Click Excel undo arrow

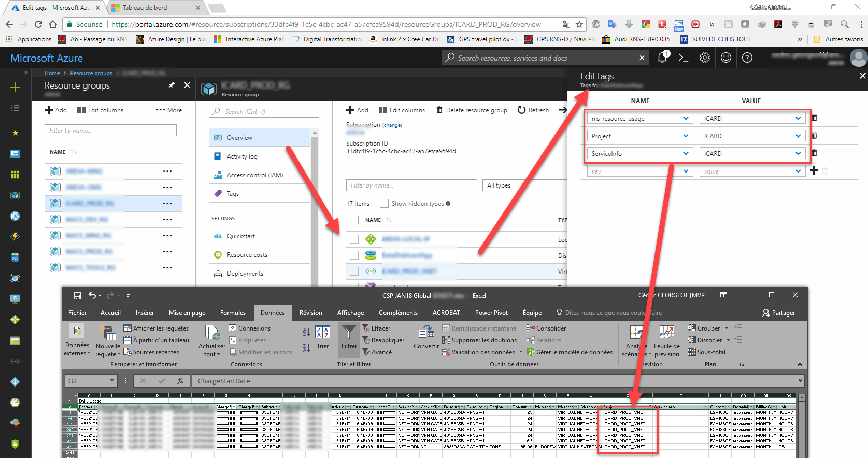click(x=92, y=295)
